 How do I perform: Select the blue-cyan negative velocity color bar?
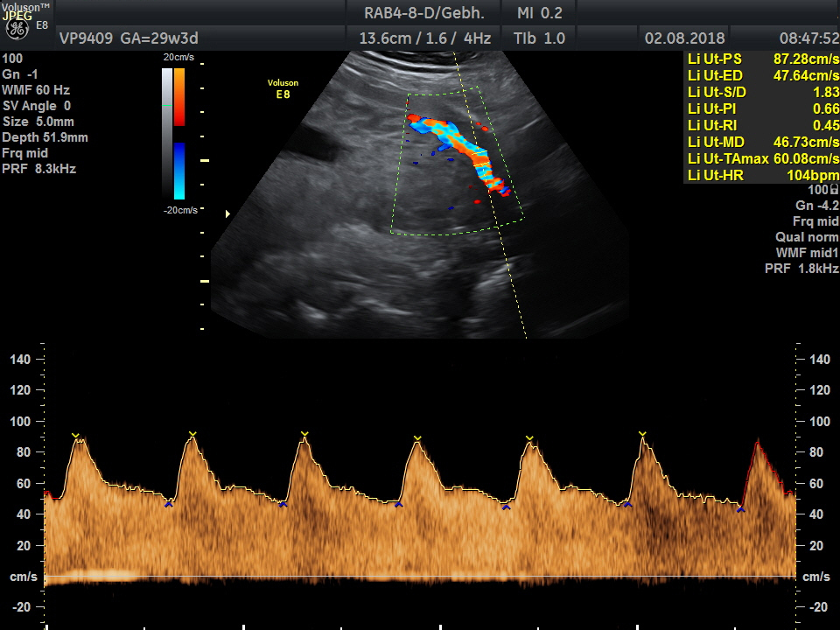point(179,171)
